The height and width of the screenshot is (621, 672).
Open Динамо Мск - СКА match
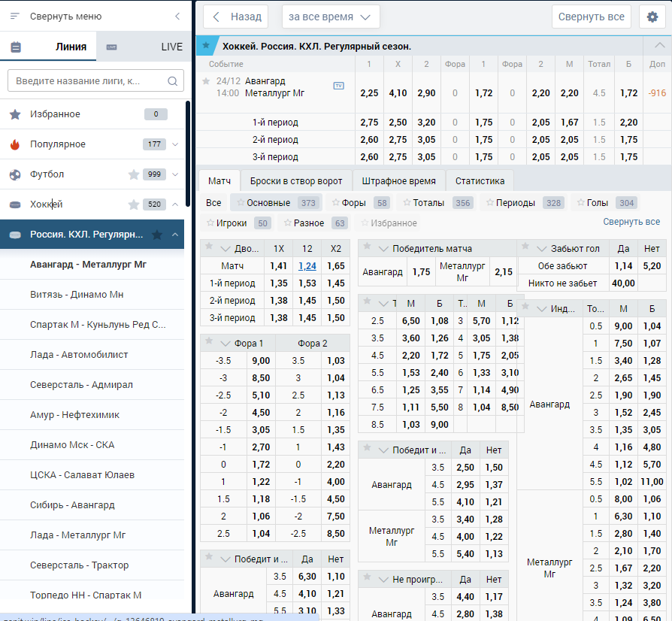coord(92,445)
